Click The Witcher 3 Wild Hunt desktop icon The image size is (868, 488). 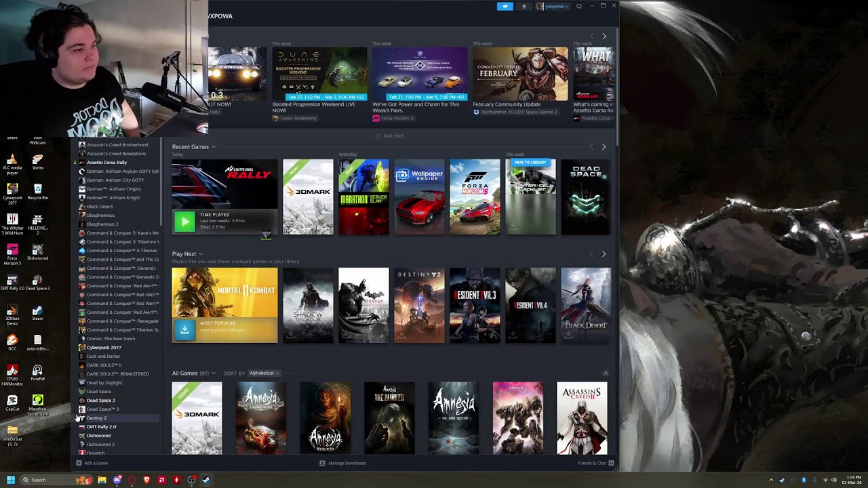coord(12,223)
